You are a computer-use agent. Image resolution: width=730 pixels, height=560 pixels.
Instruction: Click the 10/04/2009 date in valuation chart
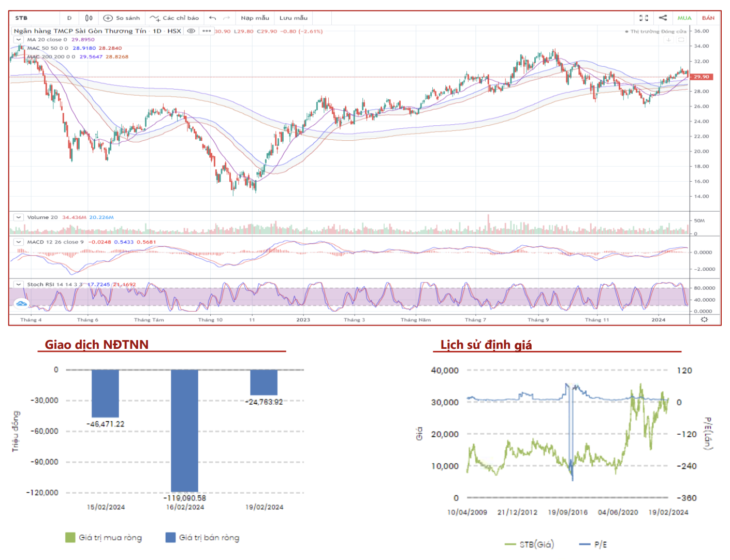[467, 512]
